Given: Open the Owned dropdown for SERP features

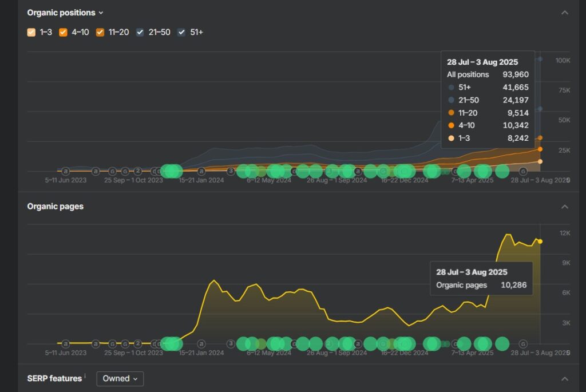Looking at the screenshot, I should (120, 378).
